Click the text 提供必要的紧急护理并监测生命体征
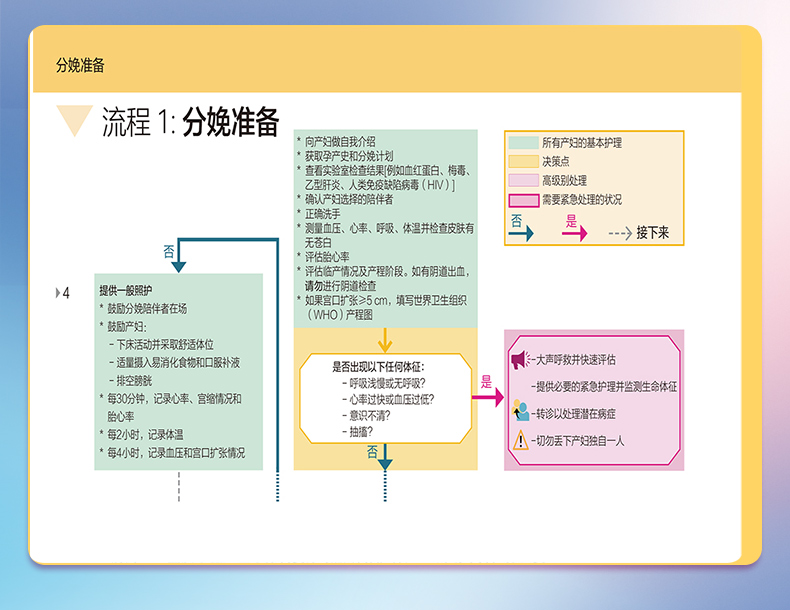 click(x=606, y=386)
